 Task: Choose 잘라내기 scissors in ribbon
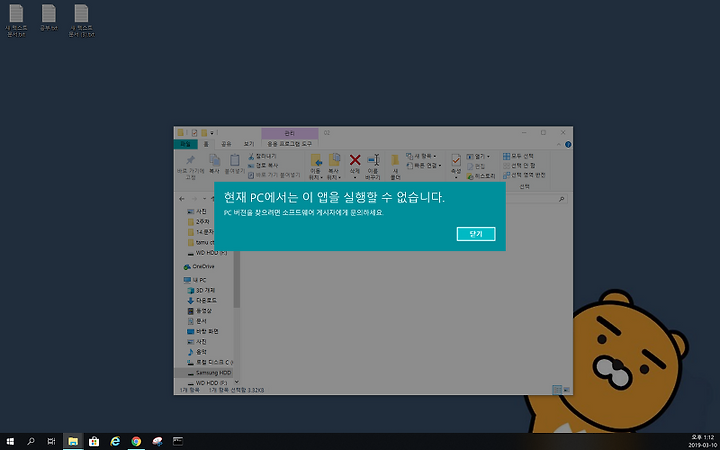pyautogui.click(x=262, y=156)
